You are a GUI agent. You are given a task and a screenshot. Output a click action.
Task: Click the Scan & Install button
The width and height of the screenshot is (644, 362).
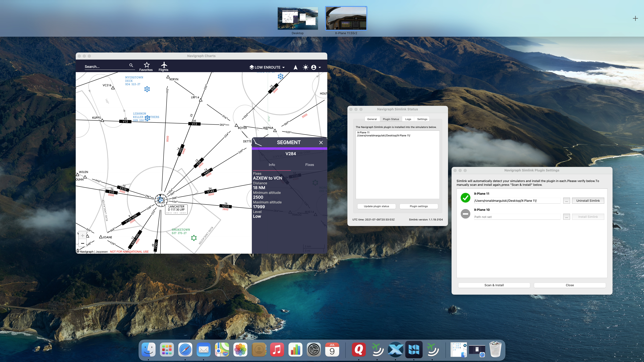[494, 285]
